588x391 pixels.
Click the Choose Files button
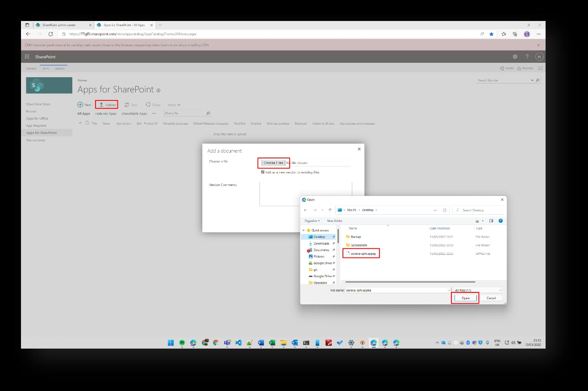coord(273,162)
